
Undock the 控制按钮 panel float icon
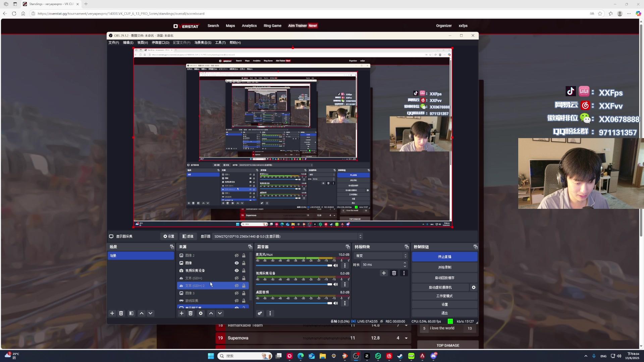[x=475, y=247]
